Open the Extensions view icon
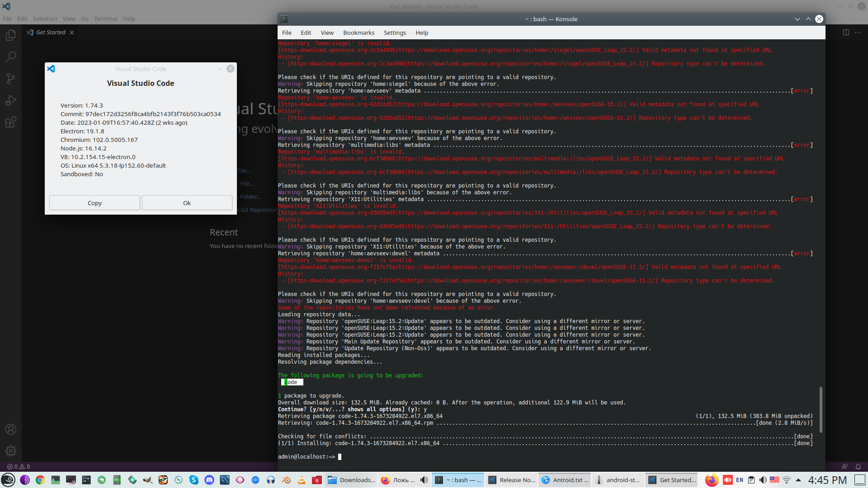 11,122
